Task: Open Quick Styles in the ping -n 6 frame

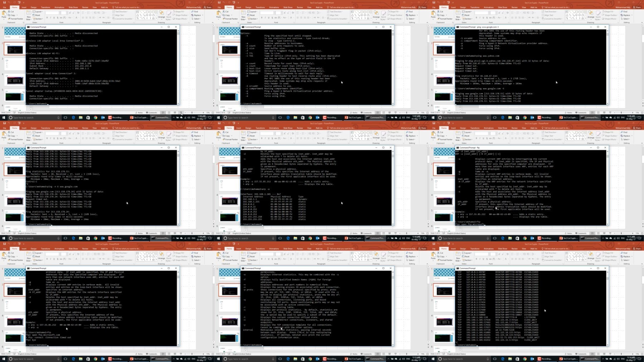Action: (169, 136)
